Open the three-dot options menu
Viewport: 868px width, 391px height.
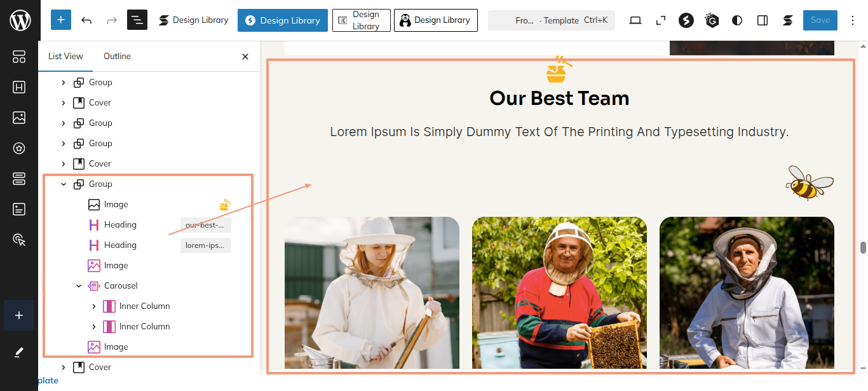[851, 20]
